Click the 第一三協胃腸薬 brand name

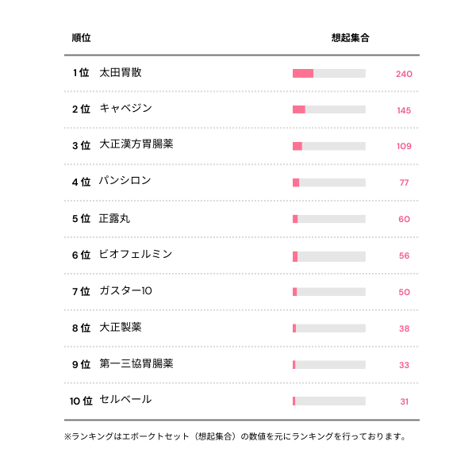[x=136, y=364]
